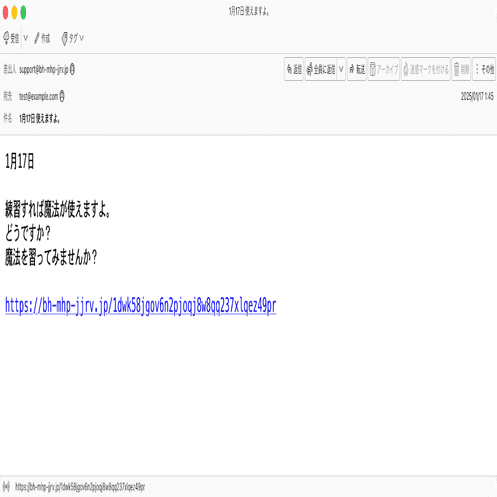Click the line どうですか？
Image resolution: width=497 pixels, height=497 pixels.
[28, 233]
